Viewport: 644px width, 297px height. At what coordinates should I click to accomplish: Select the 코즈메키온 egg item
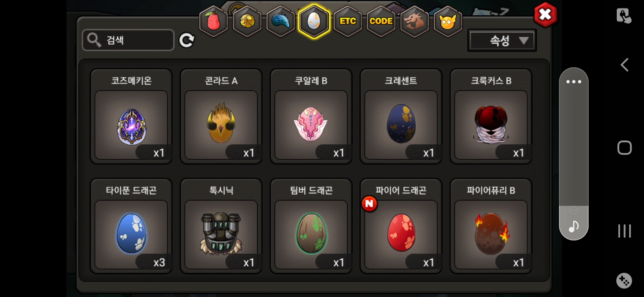pos(131,116)
